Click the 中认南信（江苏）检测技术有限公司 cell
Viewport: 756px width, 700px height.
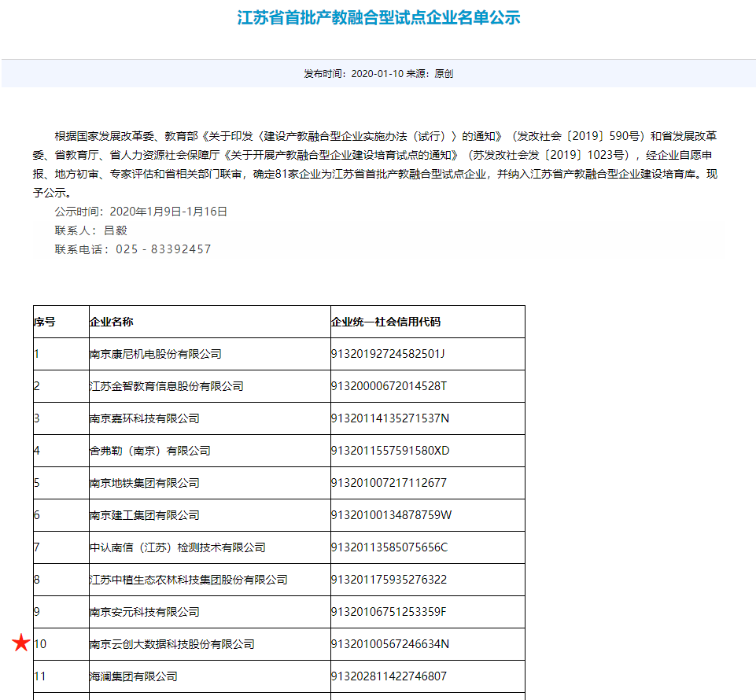point(178,547)
